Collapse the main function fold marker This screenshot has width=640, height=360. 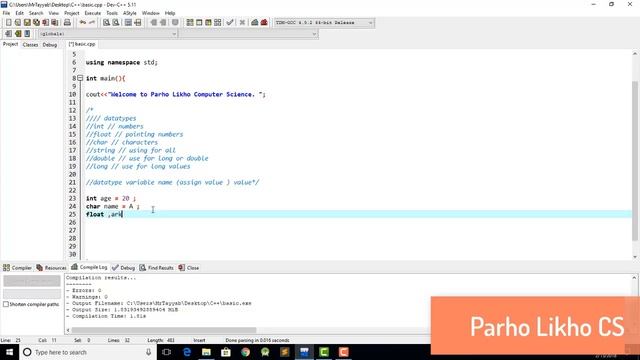(80, 78)
